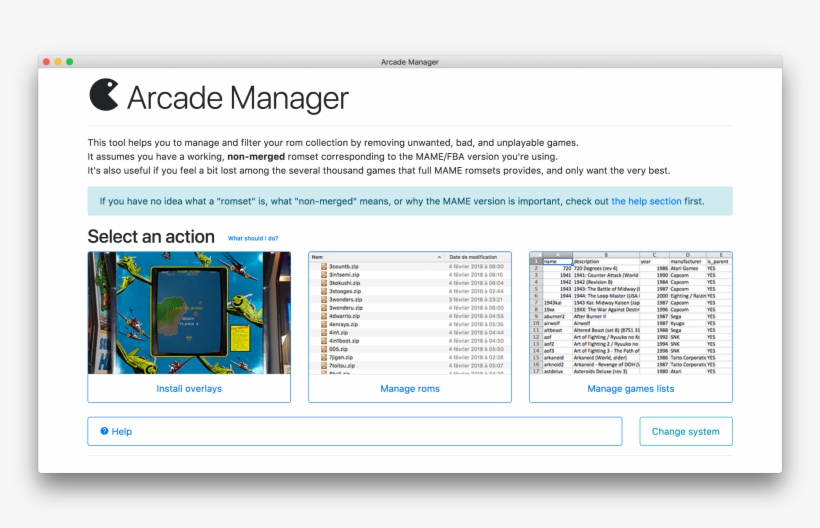Image resolution: width=820 pixels, height=528 pixels.
Task: Close the window with the red button
Action: click(x=46, y=62)
